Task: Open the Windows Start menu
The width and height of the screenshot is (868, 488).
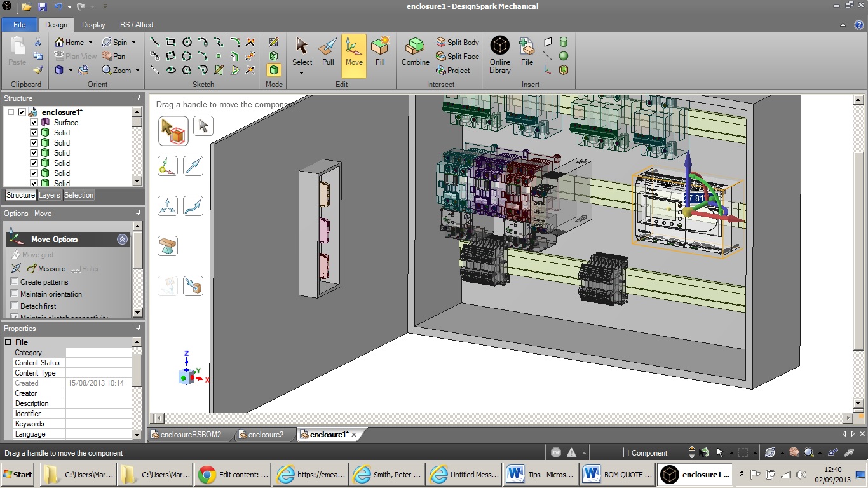Action: (x=18, y=475)
